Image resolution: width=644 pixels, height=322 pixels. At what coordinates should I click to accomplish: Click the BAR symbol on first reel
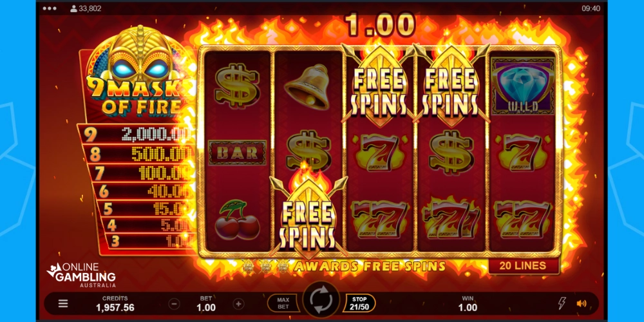[238, 153]
